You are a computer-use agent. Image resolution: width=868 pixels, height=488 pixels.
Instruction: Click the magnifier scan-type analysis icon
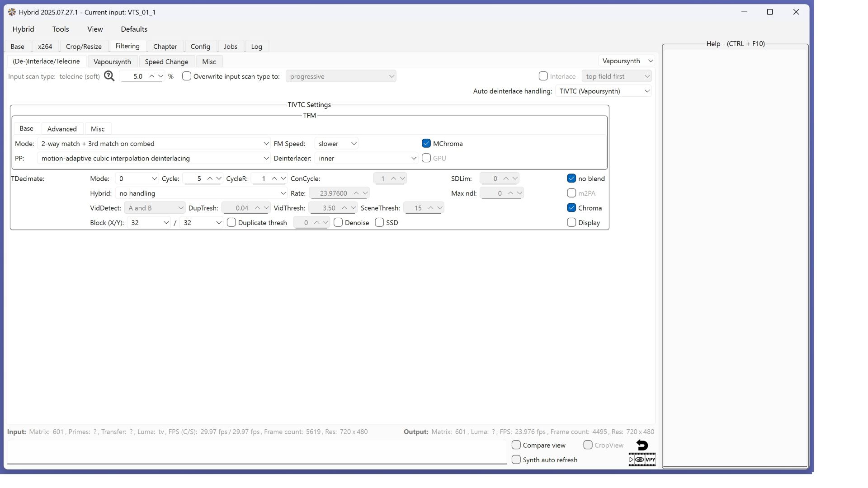(x=109, y=76)
